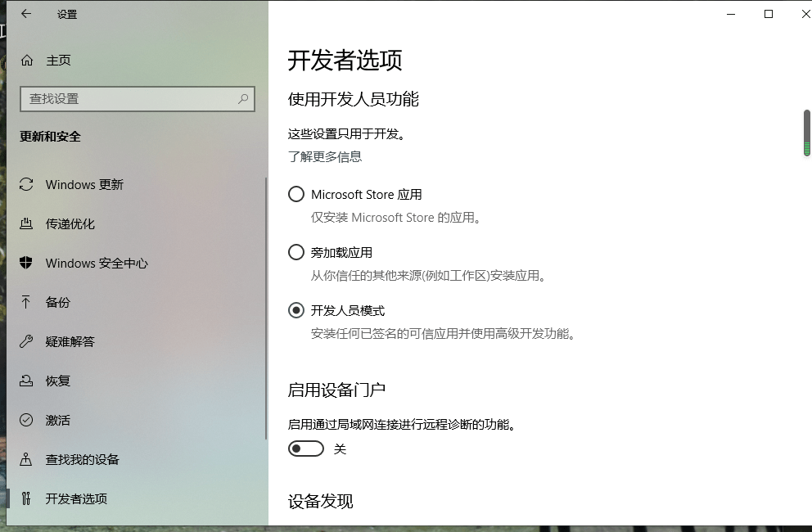The width and height of the screenshot is (812, 532).
Task: Click the search magnifier icon in 查找设置 box
Action: click(x=243, y=98)
